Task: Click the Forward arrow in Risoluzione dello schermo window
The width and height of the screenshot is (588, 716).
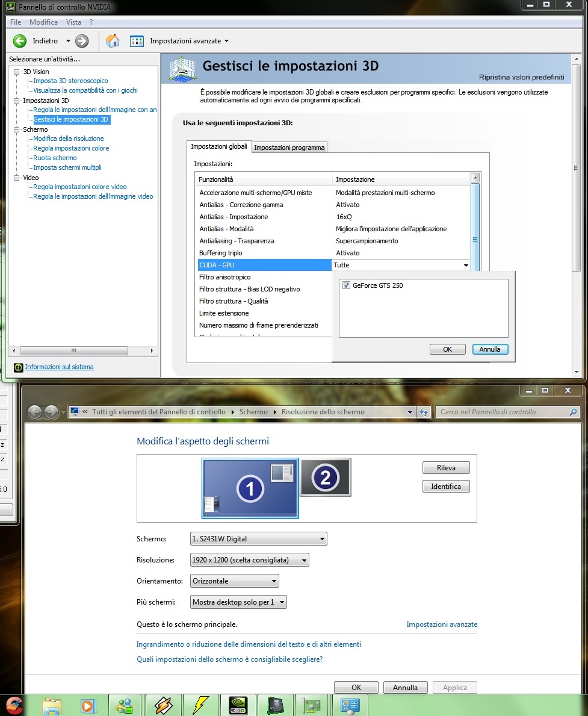Action: [52, 412]
